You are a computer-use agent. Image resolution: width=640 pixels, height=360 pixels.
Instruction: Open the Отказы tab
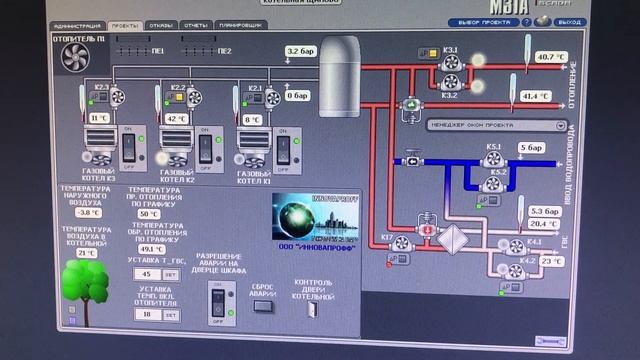[x=161, y=25]
